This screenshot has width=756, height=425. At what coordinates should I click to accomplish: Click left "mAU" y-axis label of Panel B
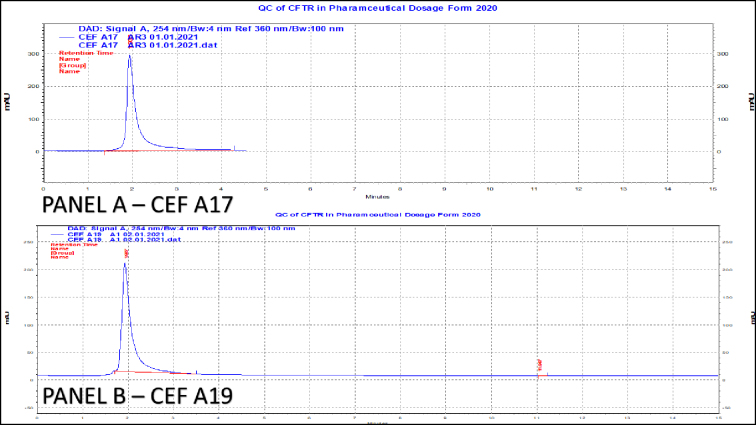(7, 317)
